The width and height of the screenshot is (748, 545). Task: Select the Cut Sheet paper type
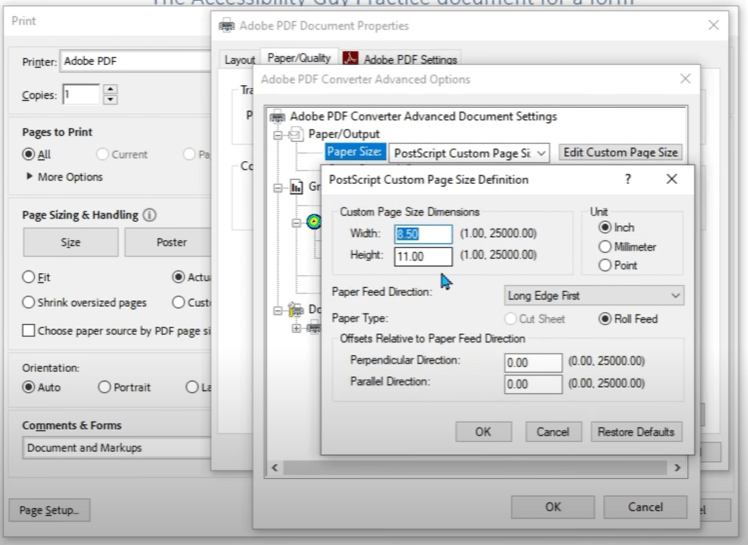(510, 319)
